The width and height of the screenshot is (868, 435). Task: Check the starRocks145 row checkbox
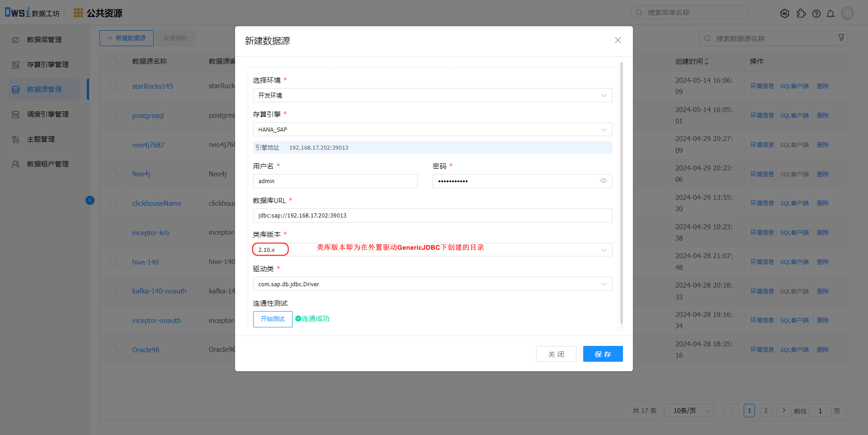113,86
